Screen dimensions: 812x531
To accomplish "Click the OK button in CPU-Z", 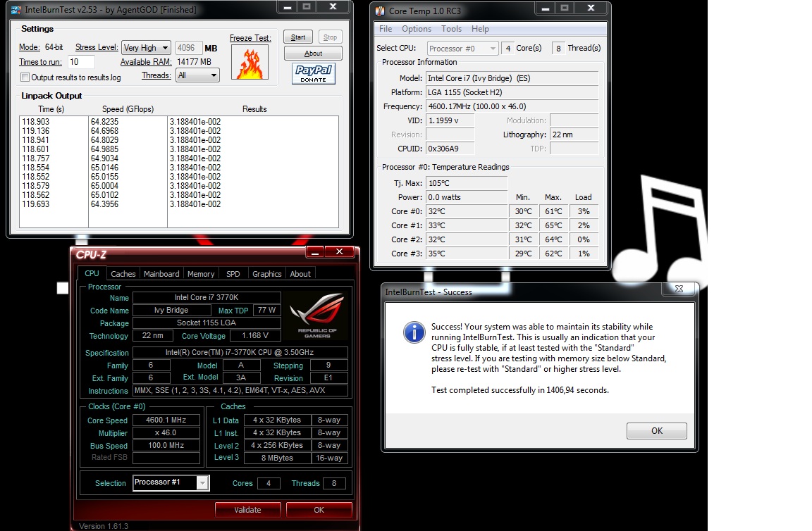I will pos(319,510).
